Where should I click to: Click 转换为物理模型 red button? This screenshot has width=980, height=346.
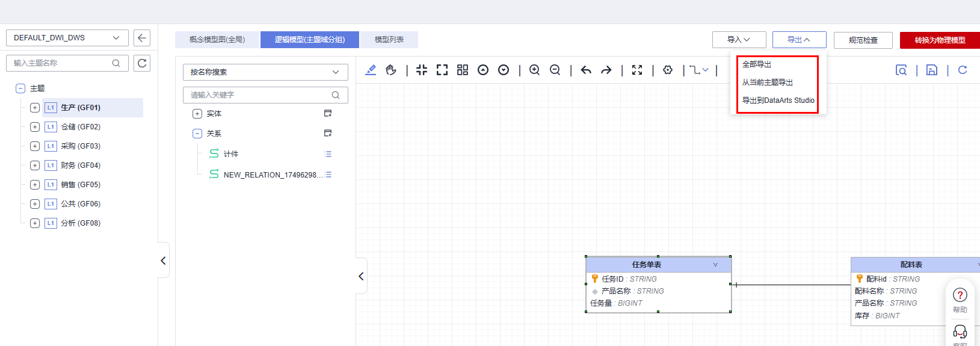[940, 40]
